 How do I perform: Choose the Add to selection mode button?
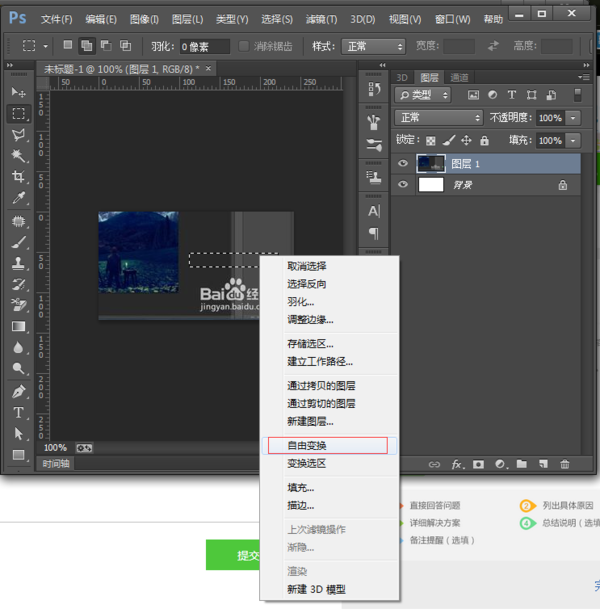86,46
